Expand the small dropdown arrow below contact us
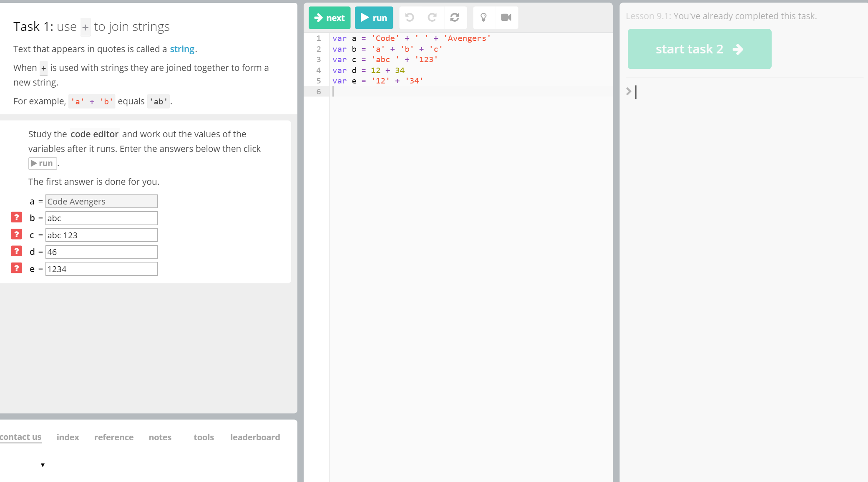 43,465
